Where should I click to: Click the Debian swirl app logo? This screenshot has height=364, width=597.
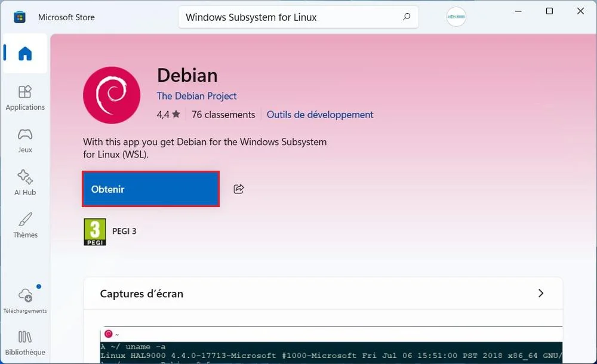click(112, 95)
